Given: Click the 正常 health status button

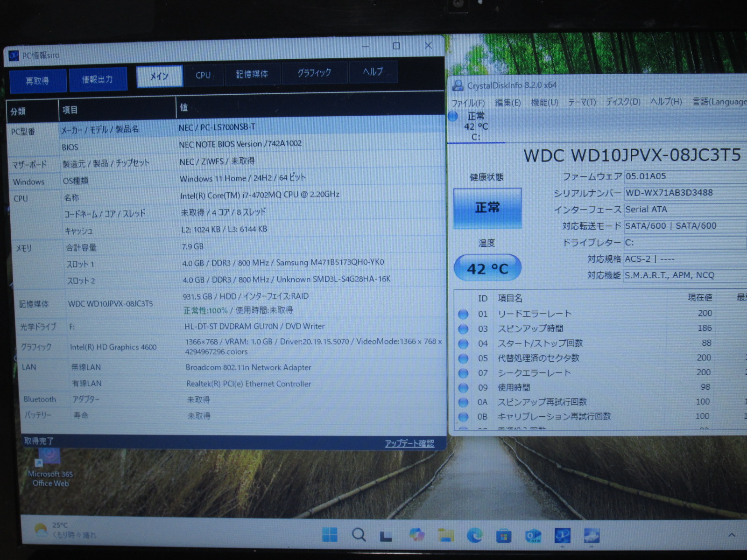Looking at the screenshot, I should click(x=487, y=208).
